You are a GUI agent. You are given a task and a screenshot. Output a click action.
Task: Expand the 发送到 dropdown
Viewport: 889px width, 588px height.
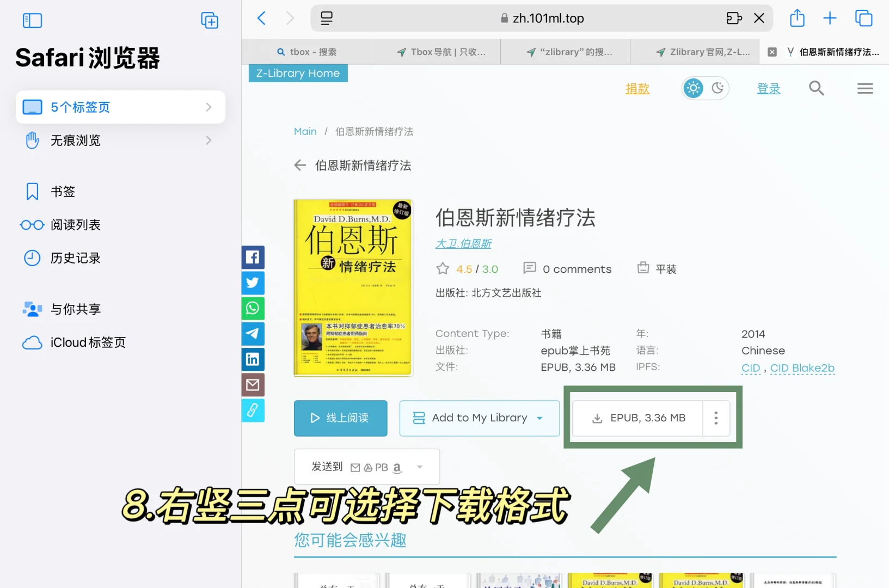point(420,467)
